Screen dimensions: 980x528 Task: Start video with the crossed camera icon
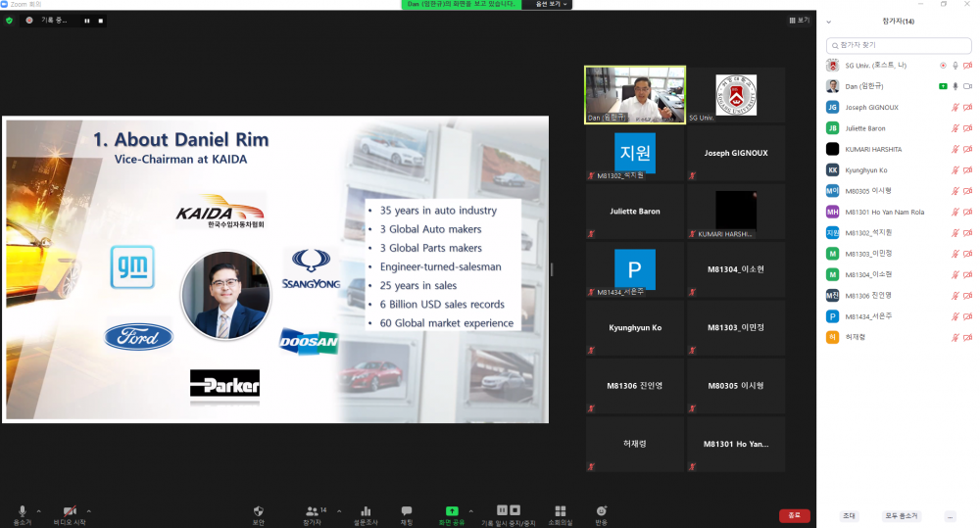click(70, 511)
